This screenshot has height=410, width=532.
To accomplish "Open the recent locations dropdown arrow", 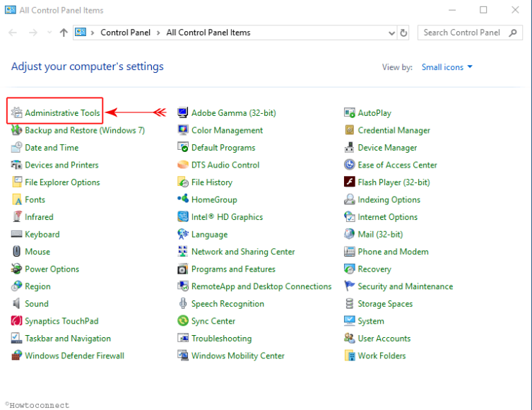I will (49, 33).
